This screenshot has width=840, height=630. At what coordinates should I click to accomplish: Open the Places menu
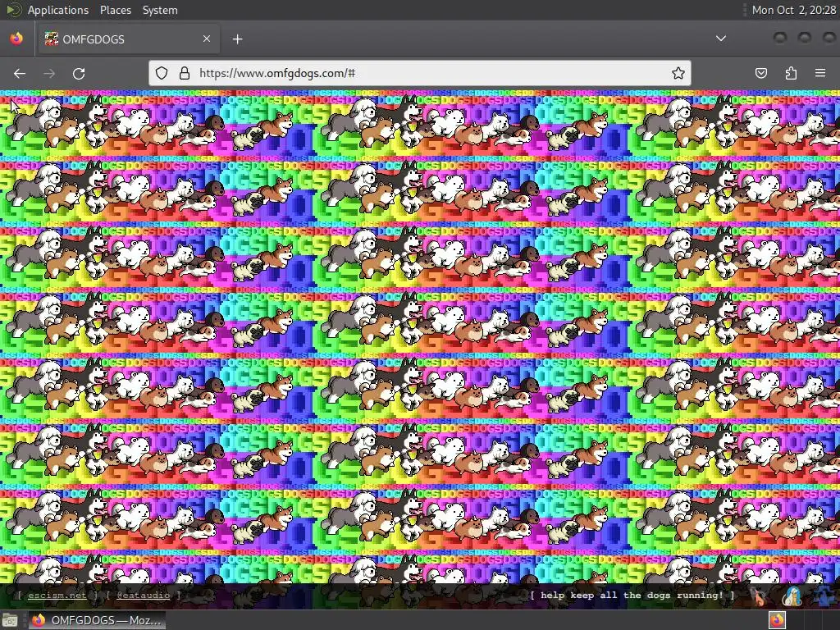(115, 10)
